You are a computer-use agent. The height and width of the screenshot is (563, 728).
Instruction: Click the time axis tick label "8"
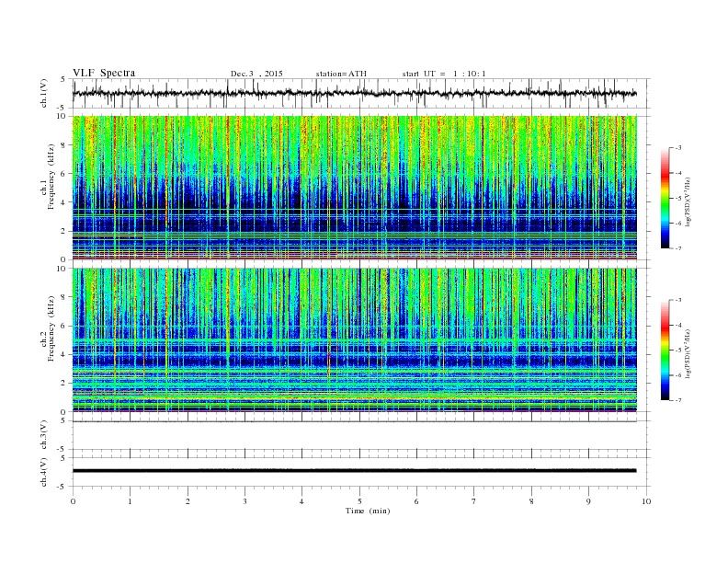(x=531, y=501)
